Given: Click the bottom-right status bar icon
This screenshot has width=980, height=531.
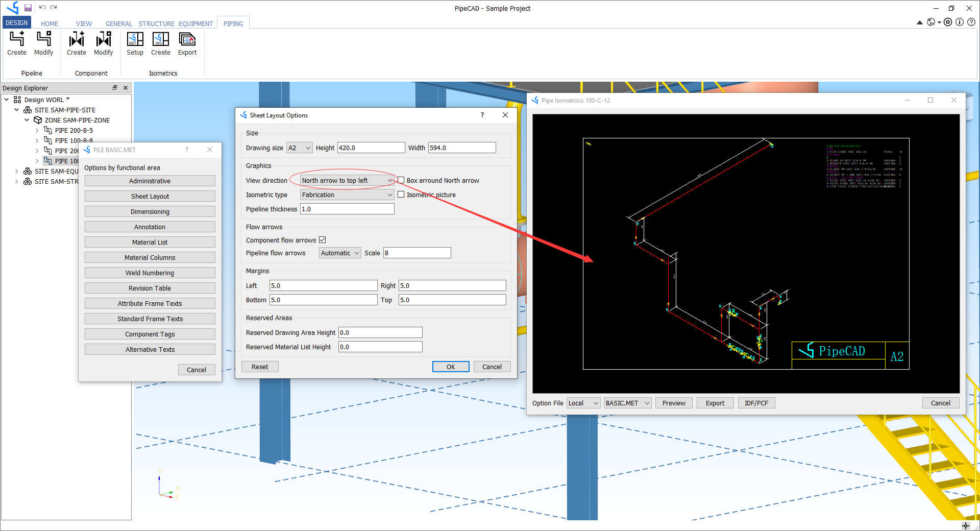Looking at the screenshot, I should point(965,526).
